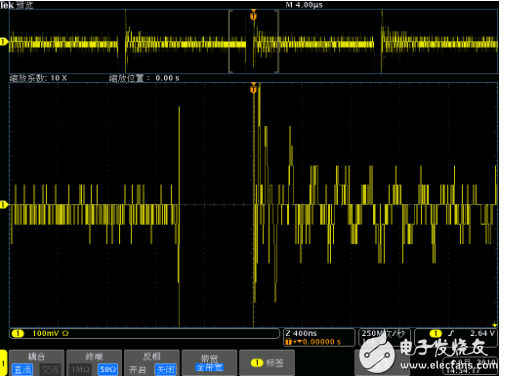
Task: Click the 耦合 coupling menu heading
Action: point(37,357)
